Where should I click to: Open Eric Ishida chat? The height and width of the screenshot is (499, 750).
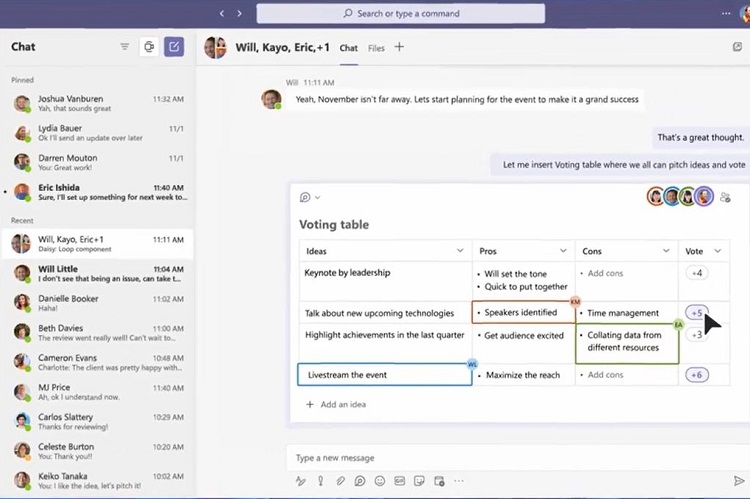pos(98,192)
